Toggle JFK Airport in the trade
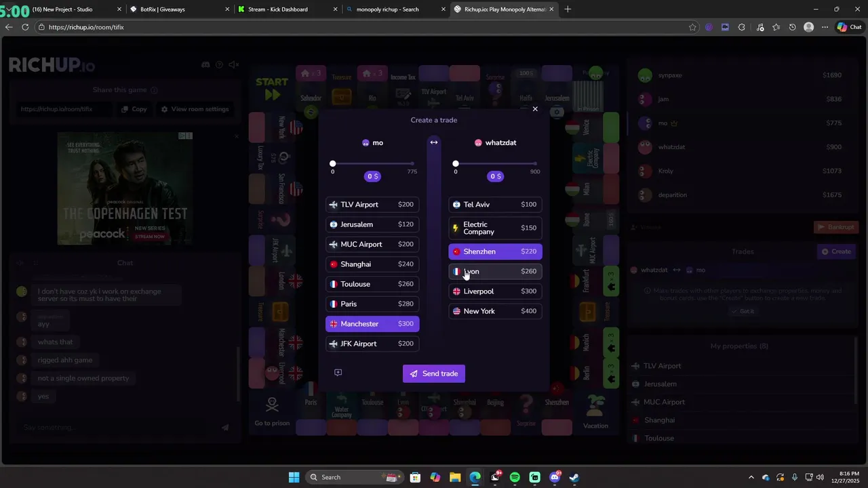 tap(372, 344)
